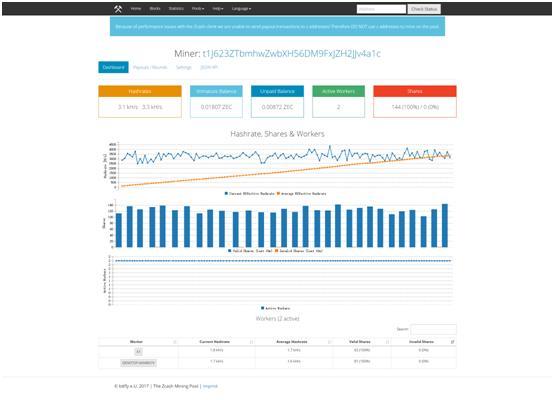The height and width of the screenshot is (400, 554).
Task: Toggle the Invalid Shares legend entry
Action: [x=299, y=251]
